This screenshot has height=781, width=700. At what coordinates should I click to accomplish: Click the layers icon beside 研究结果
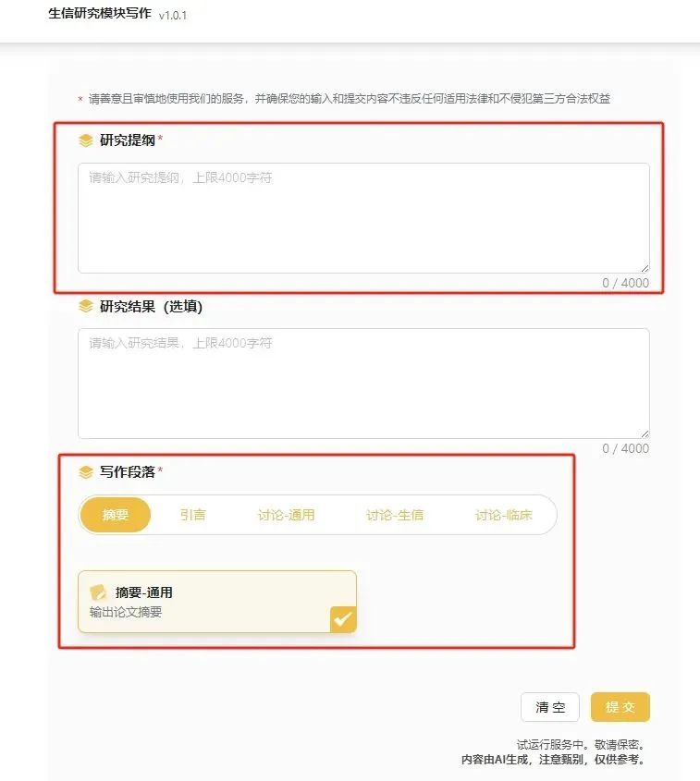(86, 306)
